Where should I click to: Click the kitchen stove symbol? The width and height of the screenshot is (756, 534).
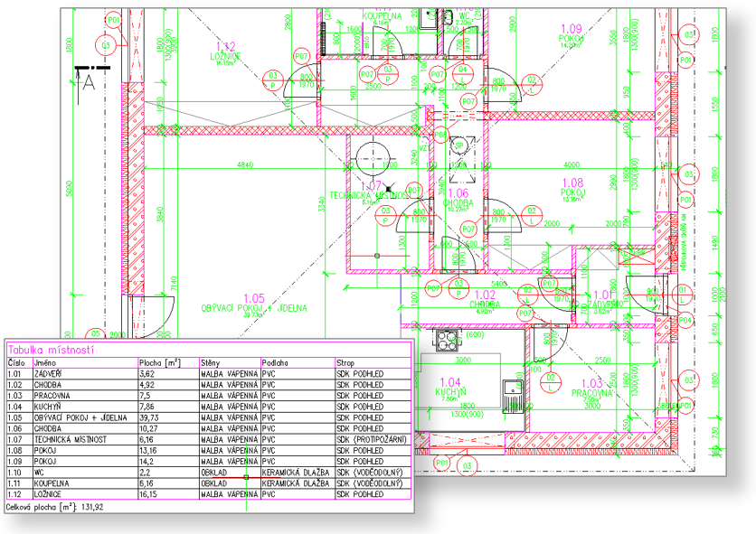pyautogui.click(x=445, y=341)
